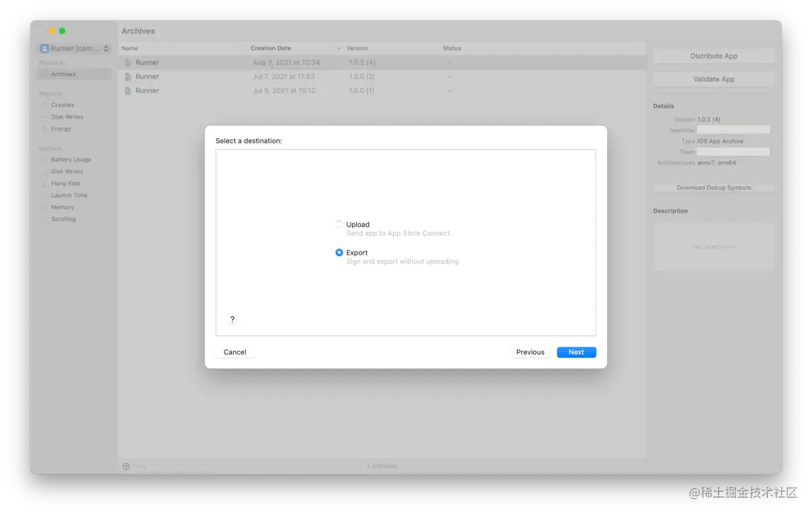Open the Runner scheme dropdown in sidebar
Viewport: 812px width, 514px height.
click(74, 49)
